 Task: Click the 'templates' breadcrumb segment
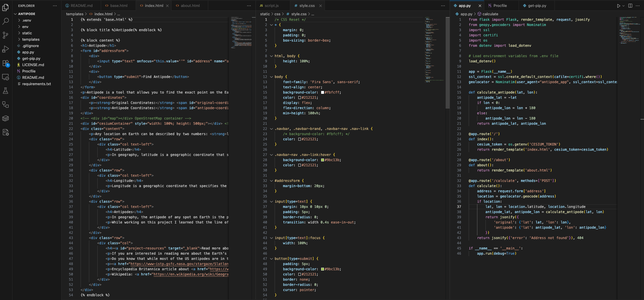pos(75,14)
